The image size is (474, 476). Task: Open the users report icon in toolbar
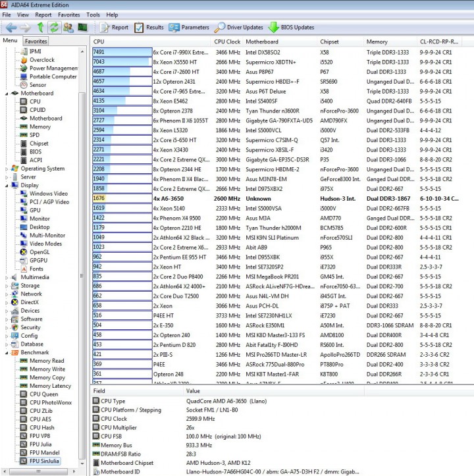pyautogui.click(x=68, y=28)
